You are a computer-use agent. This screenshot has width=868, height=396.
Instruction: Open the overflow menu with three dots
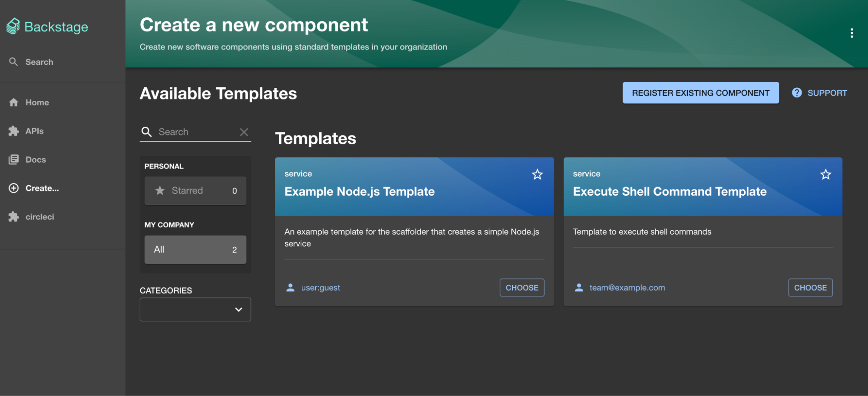click(852, 33)
